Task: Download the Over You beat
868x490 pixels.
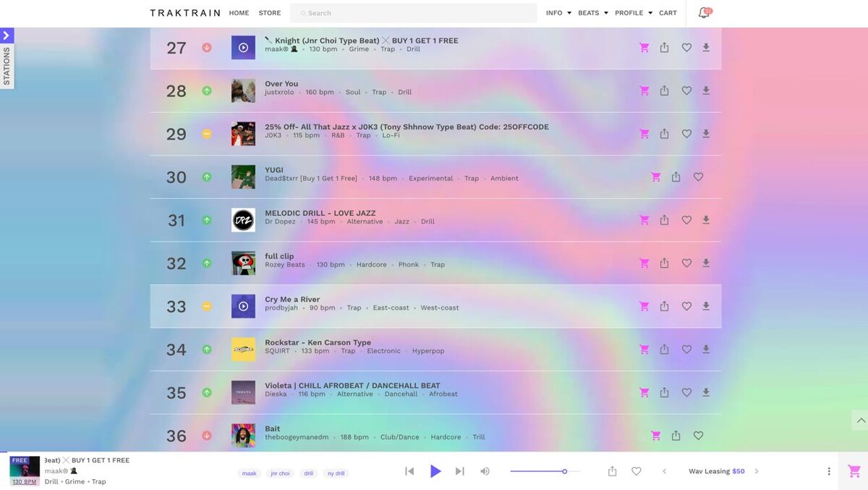Action: [706, 90]
